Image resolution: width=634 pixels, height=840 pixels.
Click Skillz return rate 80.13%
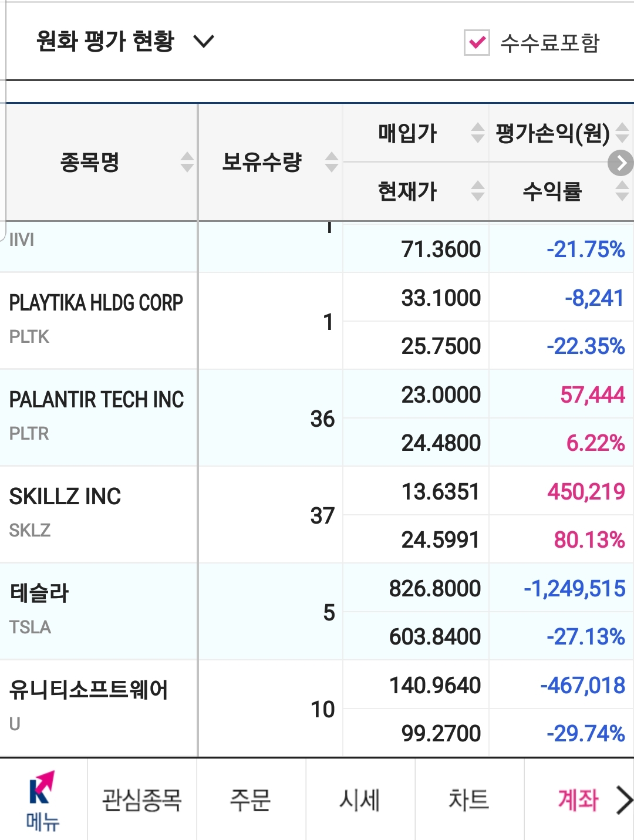click(x=589, y=539)
